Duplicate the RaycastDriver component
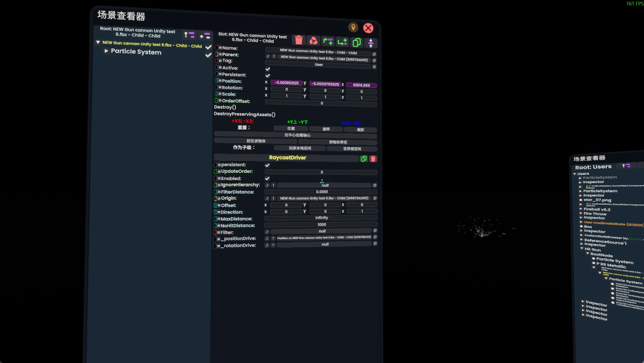Viewport: 644px width, 363px height. 364,159
